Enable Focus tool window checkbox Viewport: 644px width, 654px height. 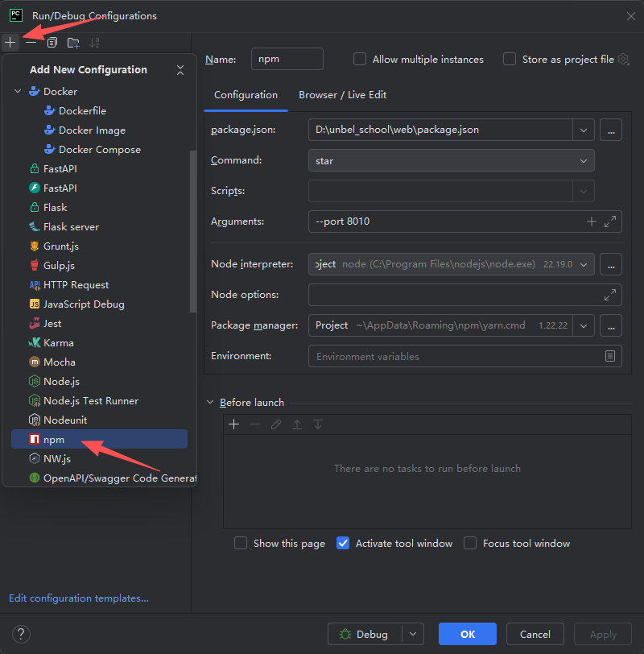(x=470, y=544)
